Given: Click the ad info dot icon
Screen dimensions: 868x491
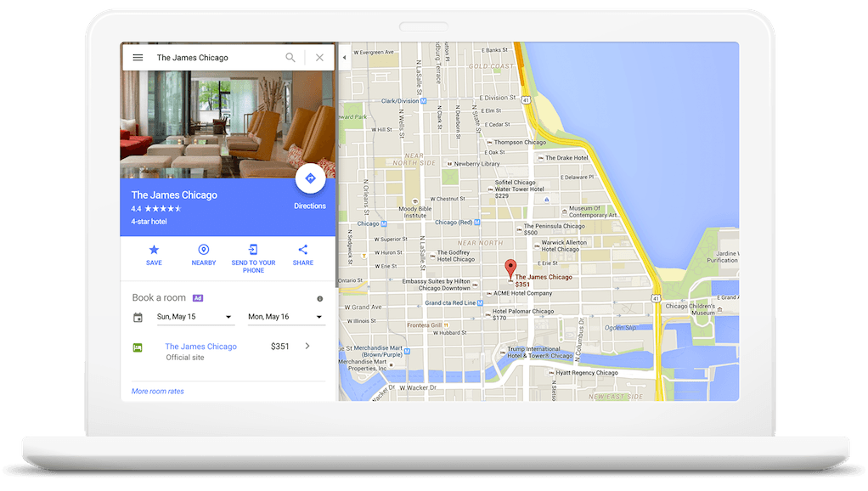Looking at the screenshot, I should pyautogui.click(x=319, y=299).
